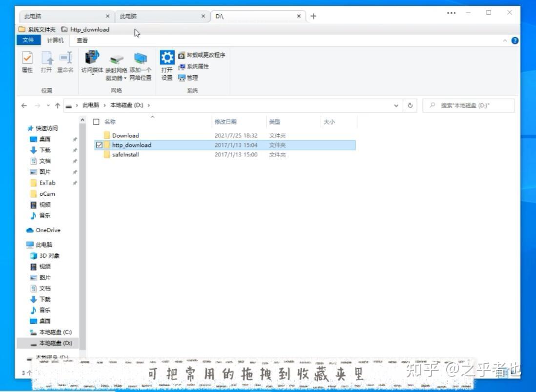Open the address bar history dropdown
536x392 pixels.
click(x=396, y=105)
